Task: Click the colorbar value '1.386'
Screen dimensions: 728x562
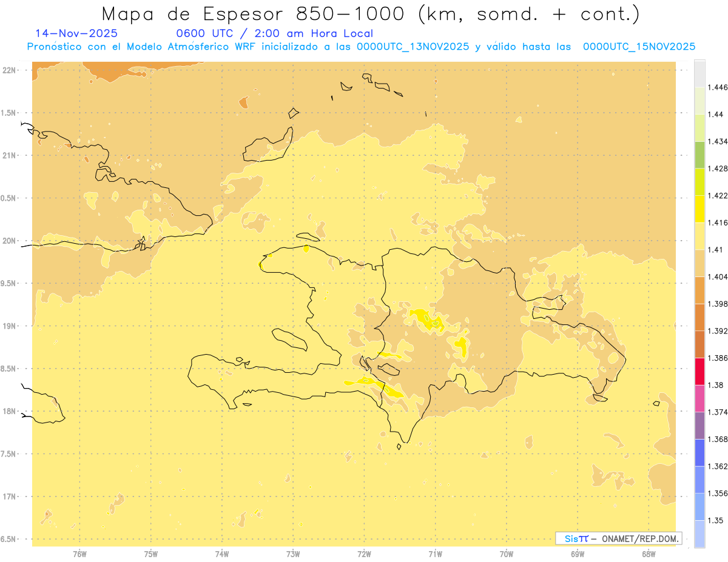Action: point(719,358)
